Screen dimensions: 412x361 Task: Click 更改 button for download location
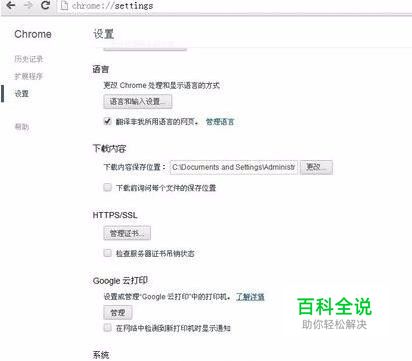point(316,167)
